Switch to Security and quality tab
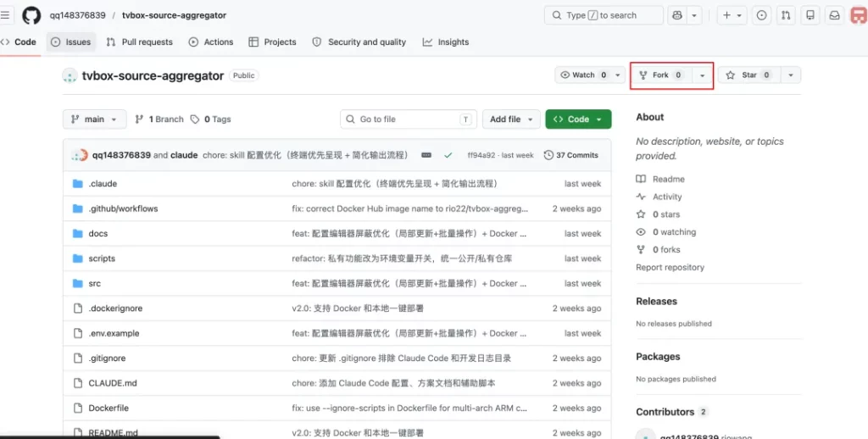The image size is (868, 439). pyautogui.click(x=359, y=42)
